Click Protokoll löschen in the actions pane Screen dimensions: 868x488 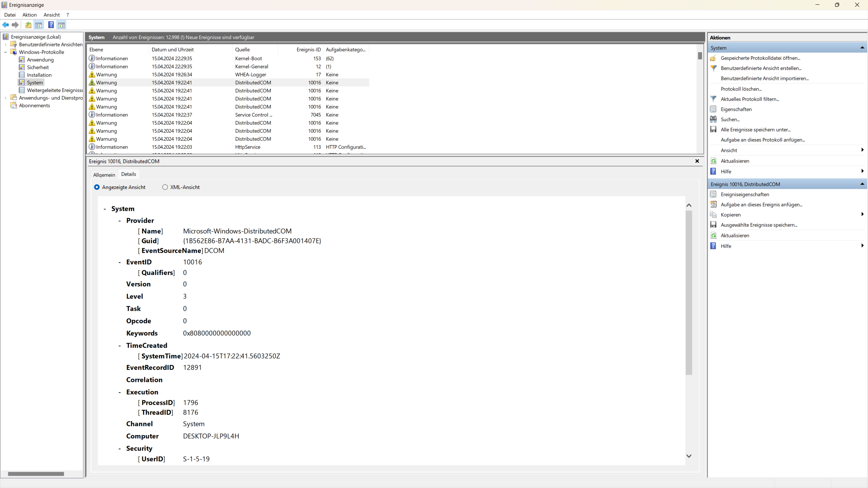coord(741,89)
